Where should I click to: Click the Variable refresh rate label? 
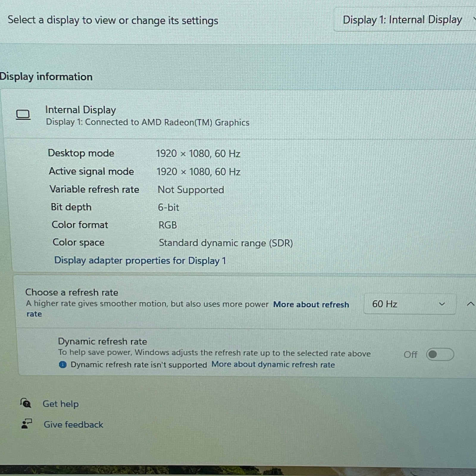(94, 190)
